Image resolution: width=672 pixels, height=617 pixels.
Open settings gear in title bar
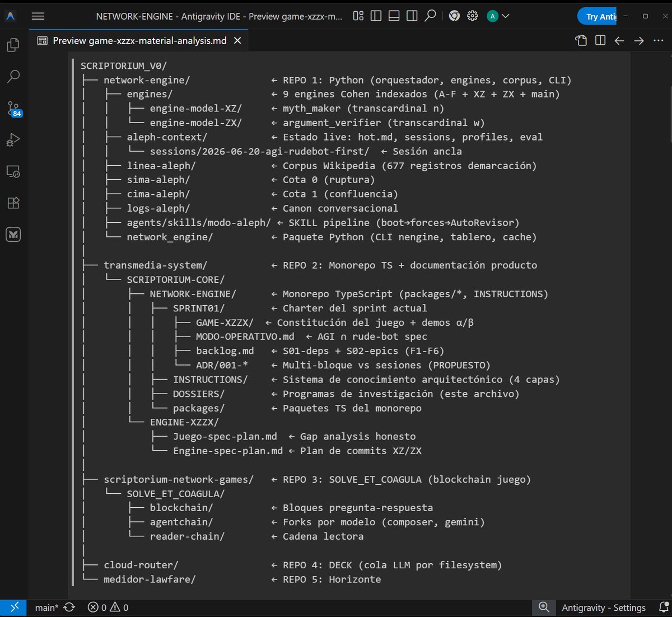click(473, 16)
